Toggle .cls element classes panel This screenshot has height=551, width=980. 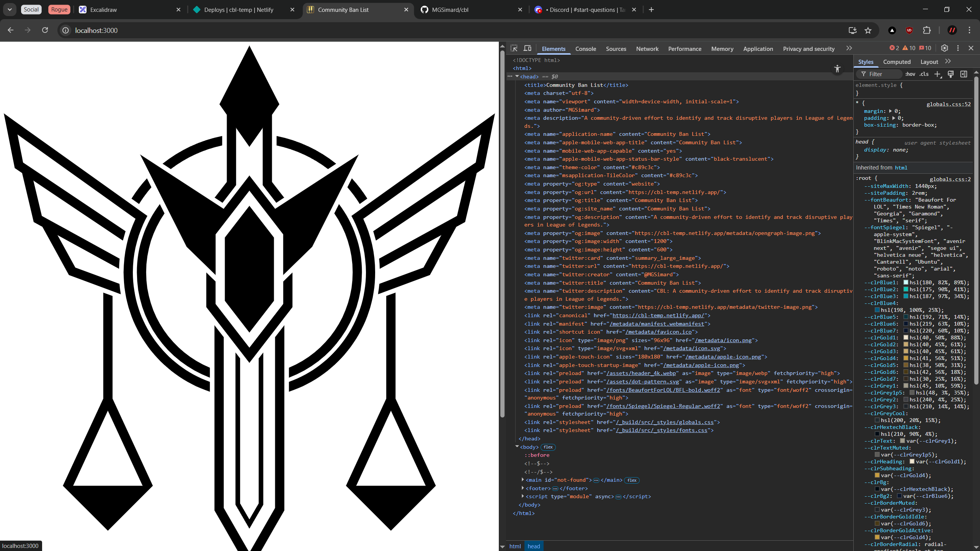(x=924, y=74)
